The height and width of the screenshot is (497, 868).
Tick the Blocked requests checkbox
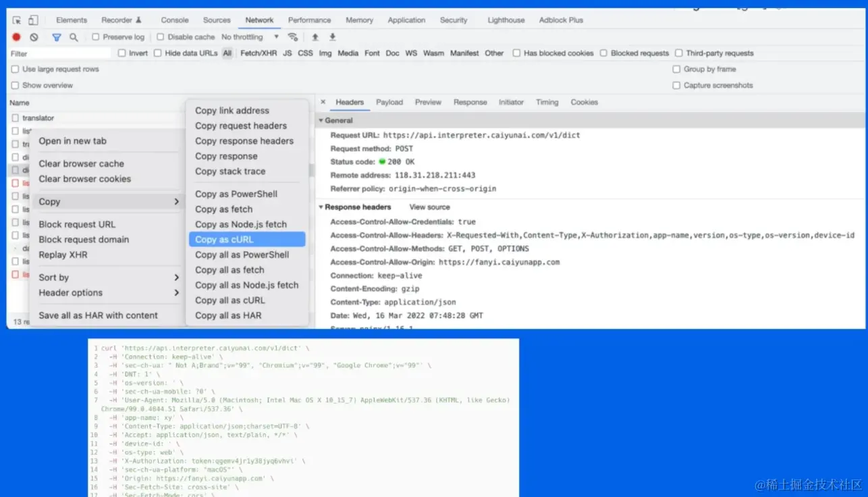pyautogui.click(x=603, y=53)
